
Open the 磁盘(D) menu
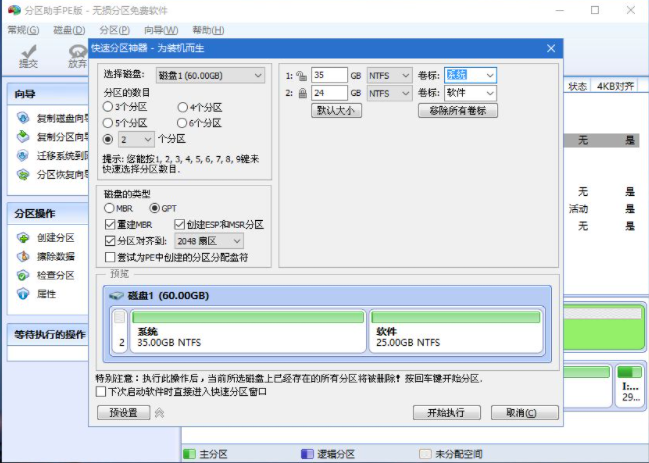(x=68, y=30)
